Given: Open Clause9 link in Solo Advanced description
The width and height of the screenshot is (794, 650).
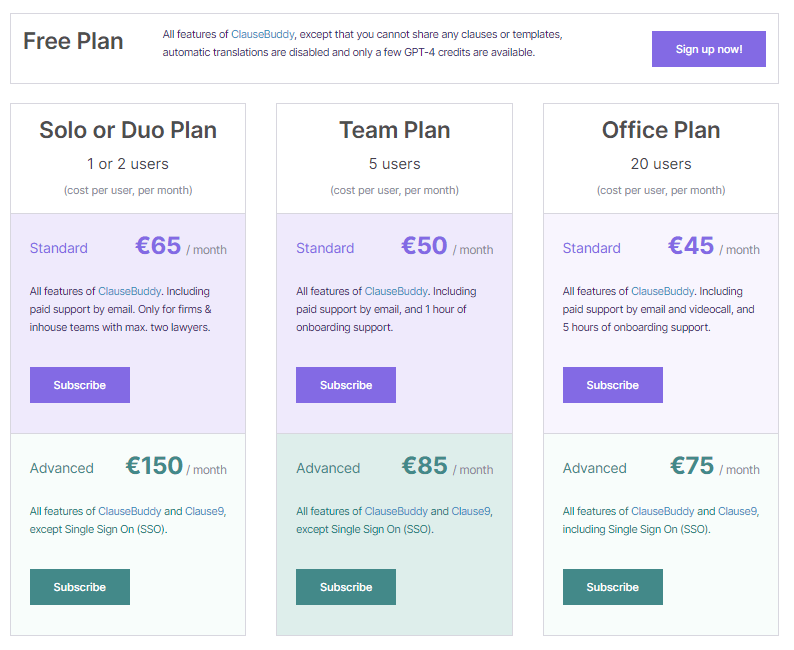Looking at the screenshot, I should coord(205,511).
